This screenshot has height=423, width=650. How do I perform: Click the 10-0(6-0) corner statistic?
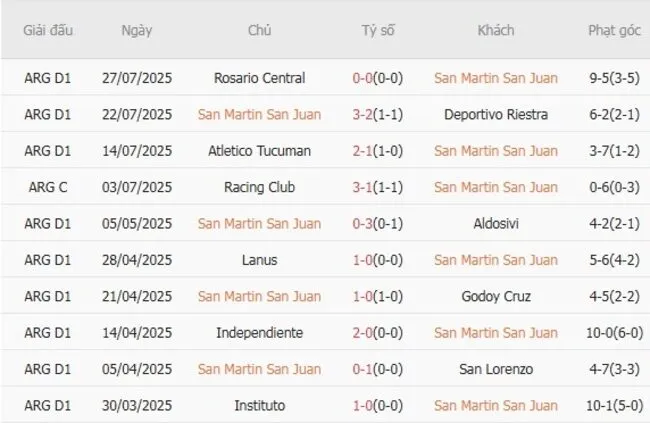click(x=614, y=333)
